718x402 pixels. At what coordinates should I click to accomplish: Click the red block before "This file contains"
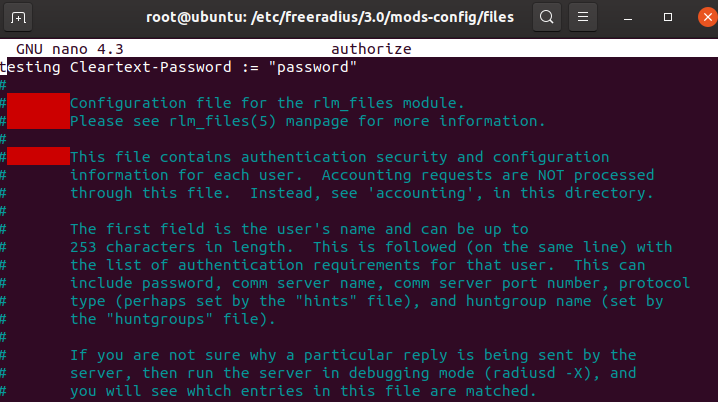click(38, 157)
